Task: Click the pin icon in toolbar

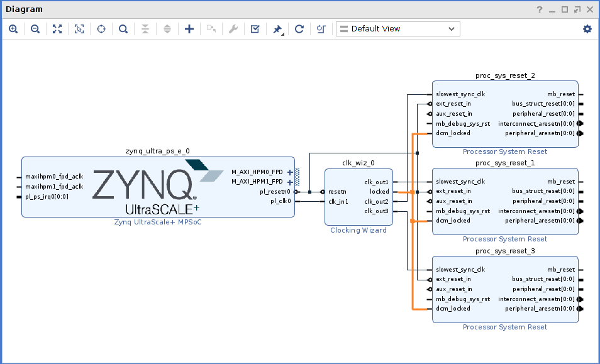Action: tap(278, 29)
